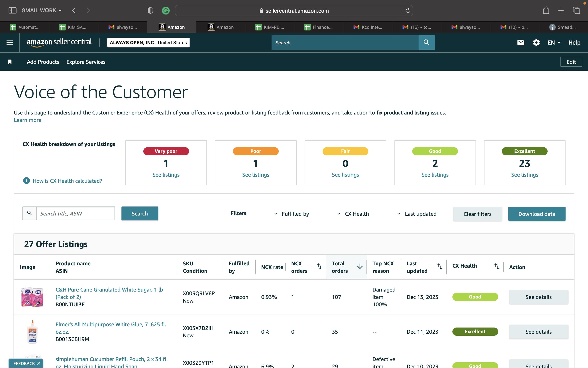This screenshot has height=368, width=588.
Task: Click the Elmer's glue product thumbnail
Action: point(32,332)
